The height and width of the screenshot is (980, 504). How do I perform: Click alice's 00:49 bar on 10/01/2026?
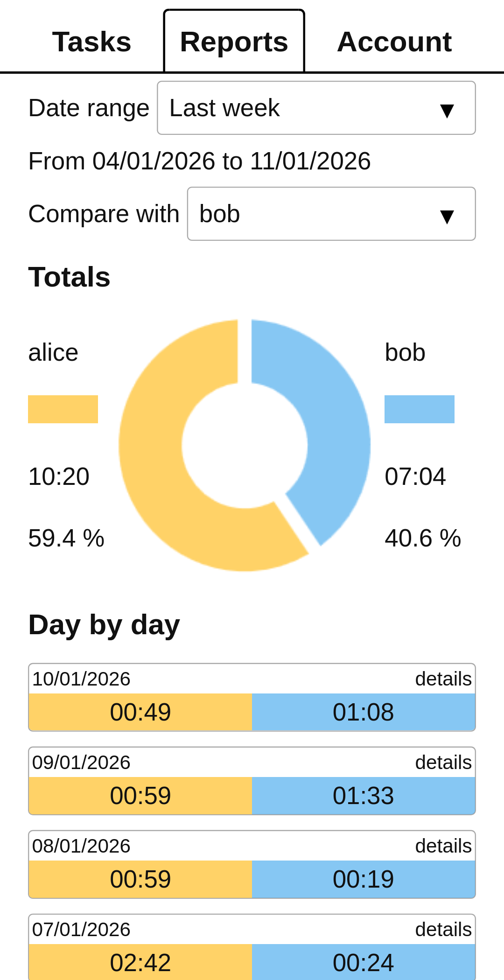140,712
